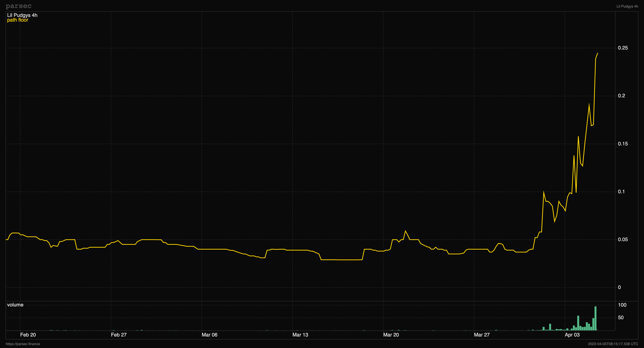Viewport: 644px width, 348px height.
Task: Click the Feb 20 date axis label
Action: point(28,335)
